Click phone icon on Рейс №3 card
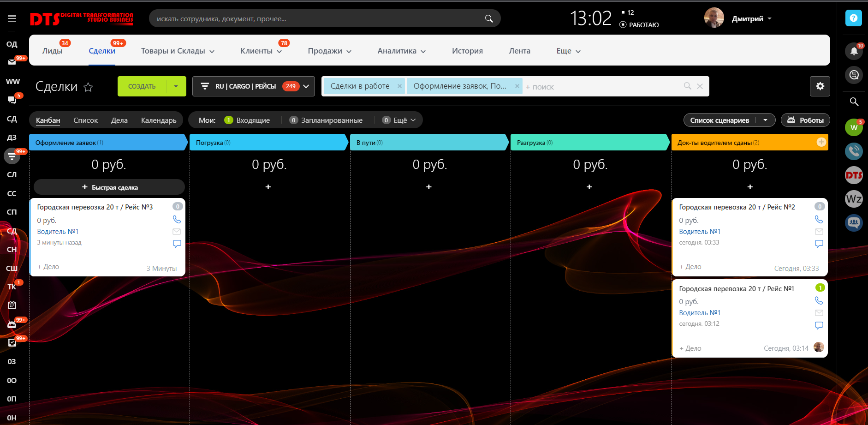This screenshot has height=425, width=868. coord(177,219)
